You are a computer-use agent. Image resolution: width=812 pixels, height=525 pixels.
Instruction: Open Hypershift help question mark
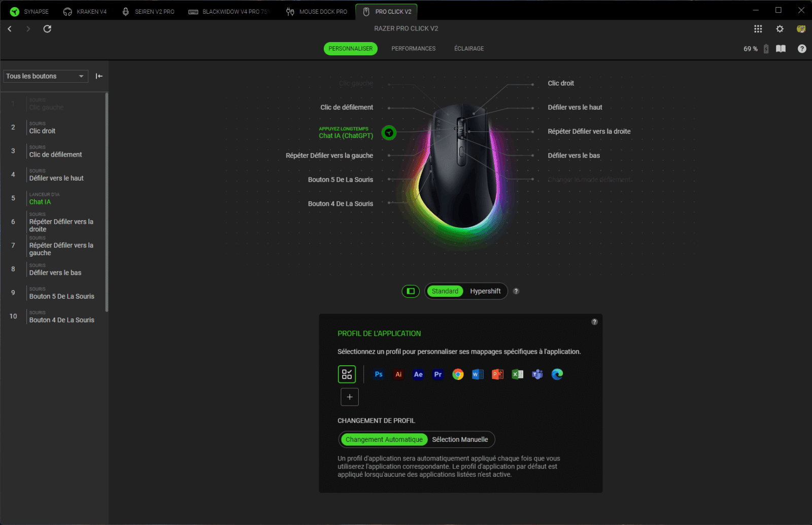(x=516, y=291)
